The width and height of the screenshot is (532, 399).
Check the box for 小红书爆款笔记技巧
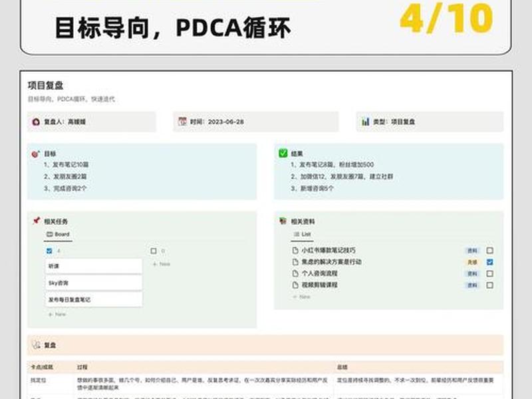pyautogui.click(x=489, y=251)
